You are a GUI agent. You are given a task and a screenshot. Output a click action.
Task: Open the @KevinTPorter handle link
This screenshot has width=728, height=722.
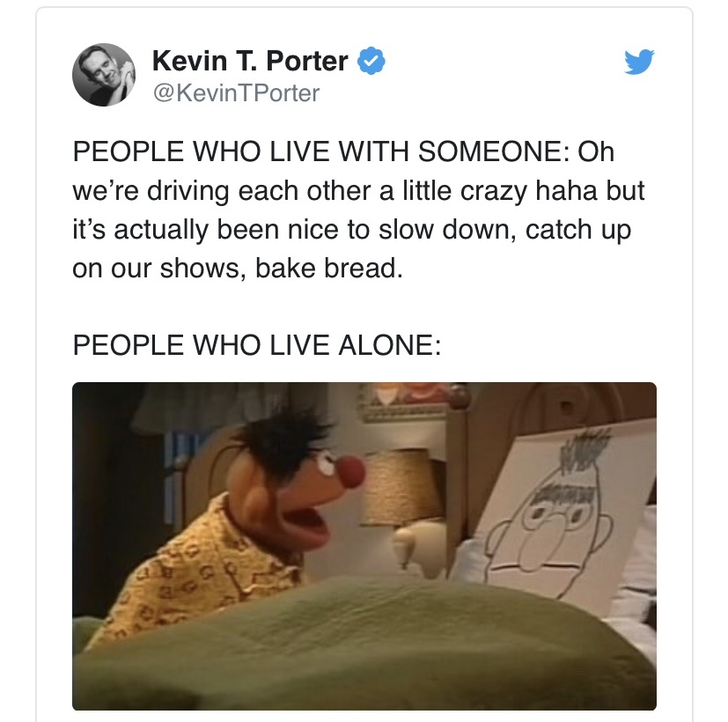(x=236, y=92)
